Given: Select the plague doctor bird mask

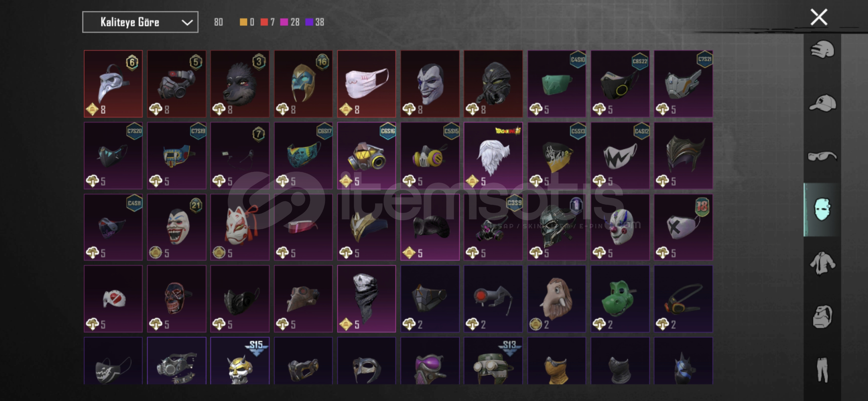Looking at the screenshot, I should [113, 84].
